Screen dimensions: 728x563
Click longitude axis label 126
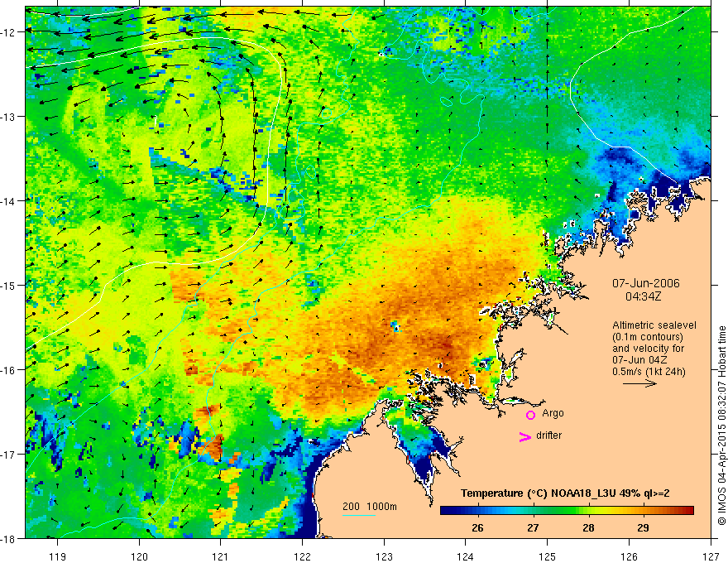point(629,556)
